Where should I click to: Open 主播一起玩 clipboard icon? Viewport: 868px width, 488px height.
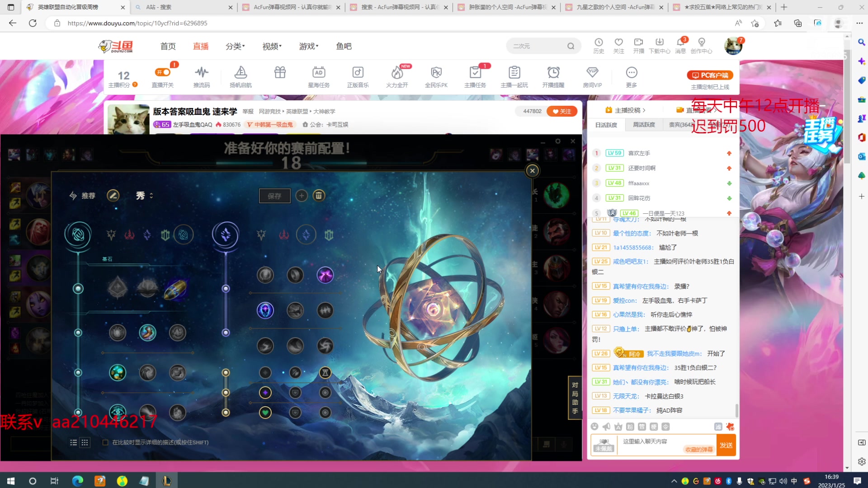(514, 72)
